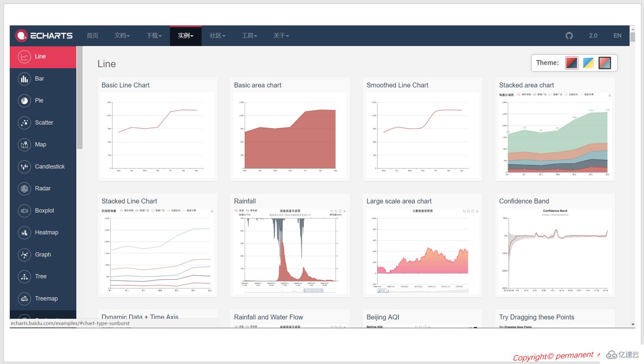Click the ECharts logo

[44, 35]
